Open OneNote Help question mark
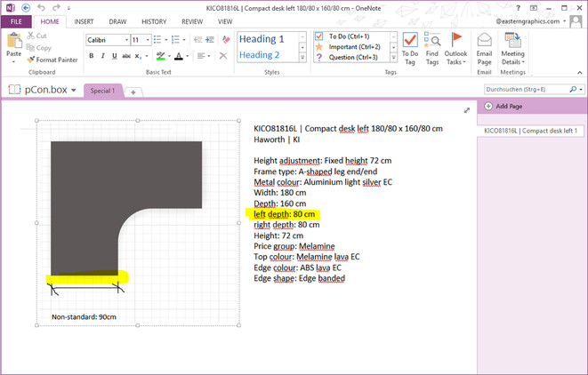 pos(519,8)
